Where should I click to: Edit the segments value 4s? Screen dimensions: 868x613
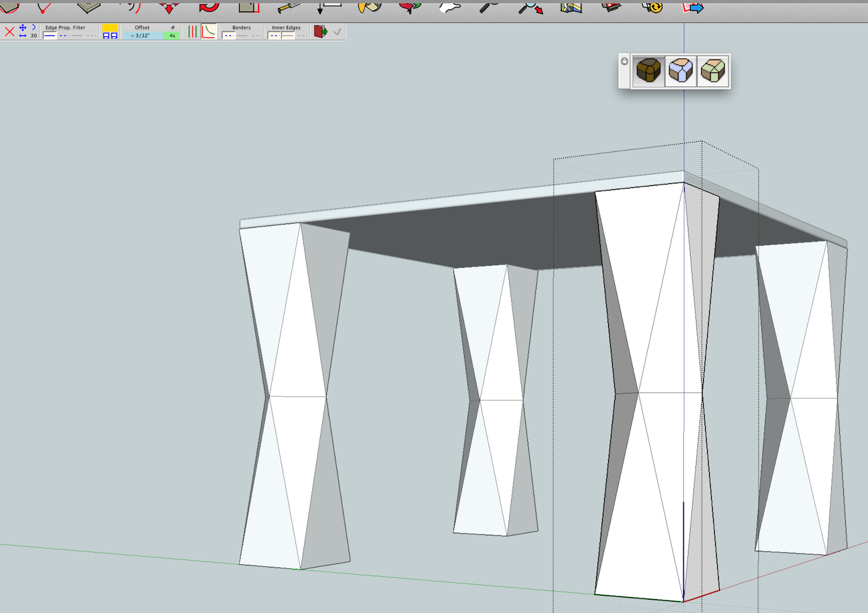[171, 35]
